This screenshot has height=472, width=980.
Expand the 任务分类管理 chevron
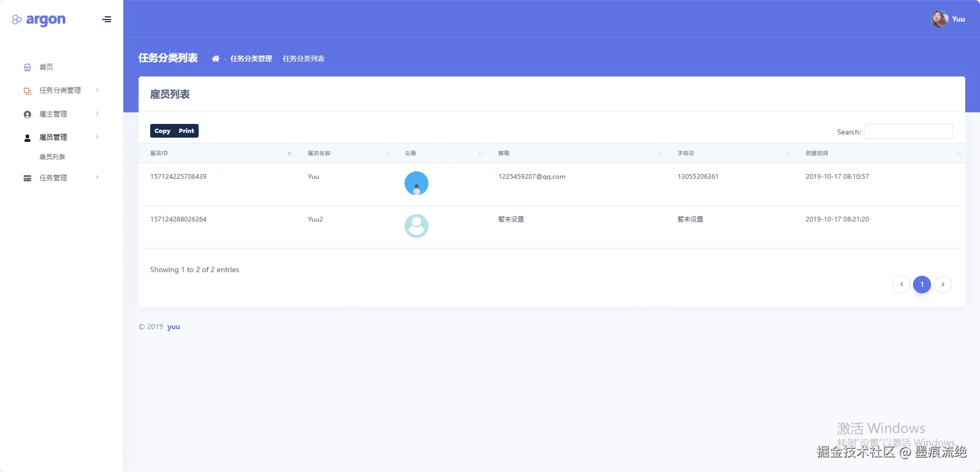point(97,90)
